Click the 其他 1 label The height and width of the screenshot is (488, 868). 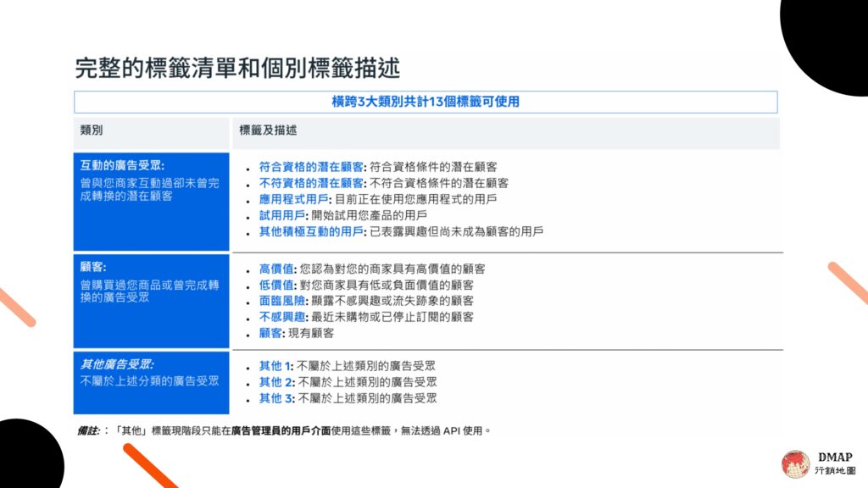(276, 366)
